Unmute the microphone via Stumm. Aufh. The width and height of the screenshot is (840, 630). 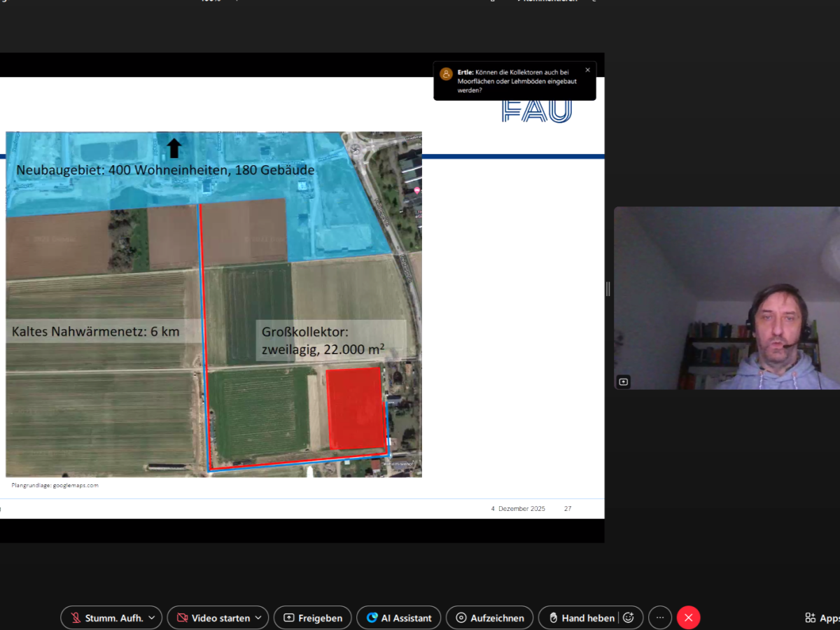pyautogui.click(x=105, y=618)
